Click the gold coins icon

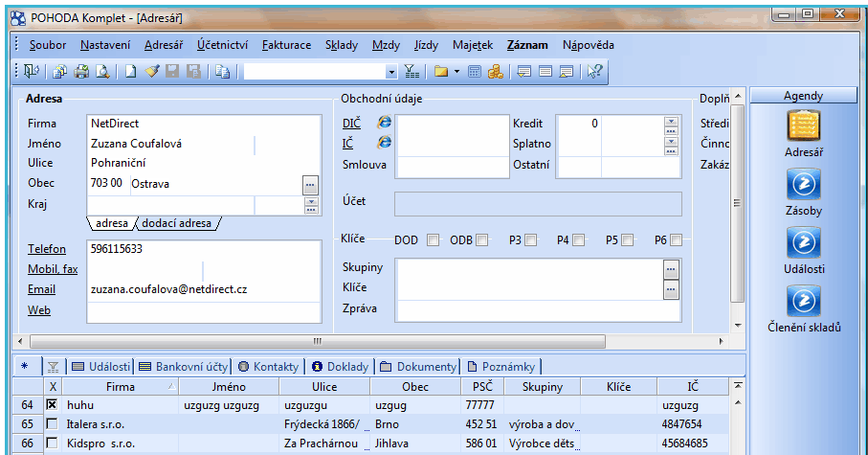coord(496,72)
